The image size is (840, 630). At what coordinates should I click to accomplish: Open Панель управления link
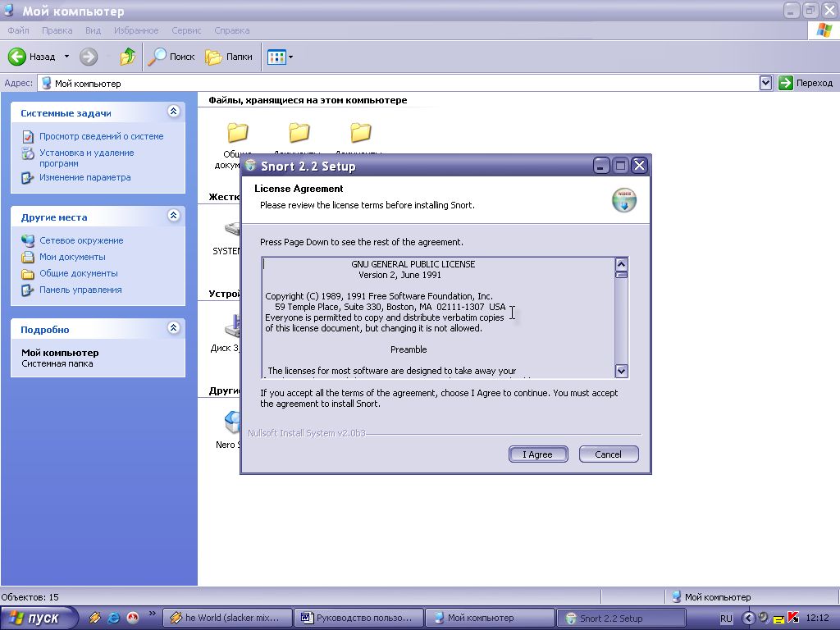80,290
